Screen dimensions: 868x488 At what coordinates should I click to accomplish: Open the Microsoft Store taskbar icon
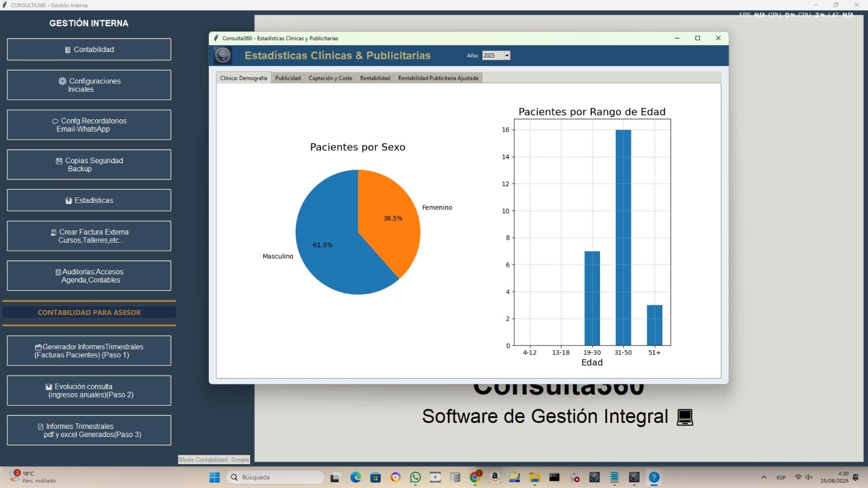coord(375,477)
